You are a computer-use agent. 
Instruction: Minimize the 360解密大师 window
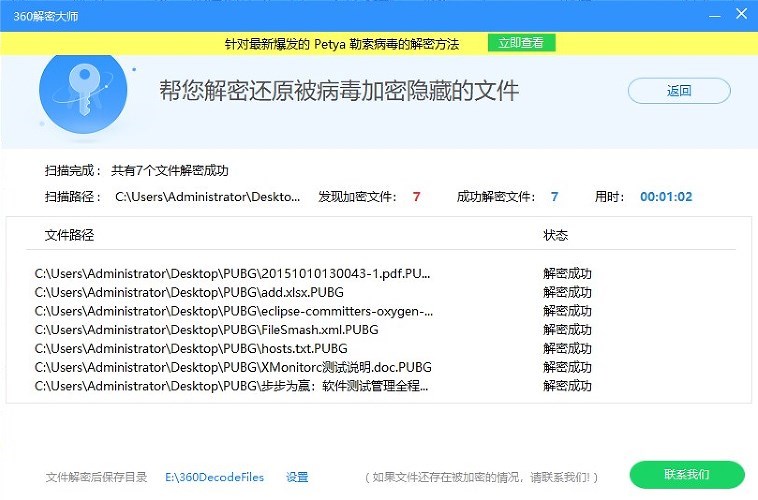tap(714, 16)
